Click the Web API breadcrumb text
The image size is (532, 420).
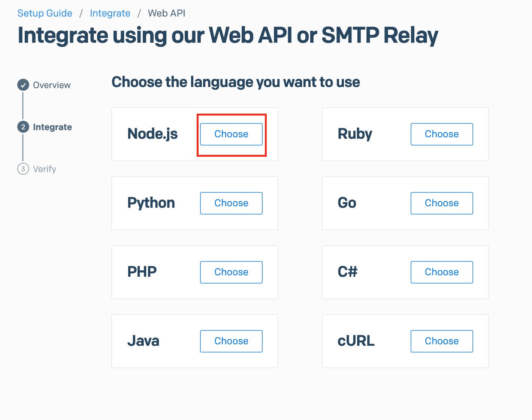[167, 13]
